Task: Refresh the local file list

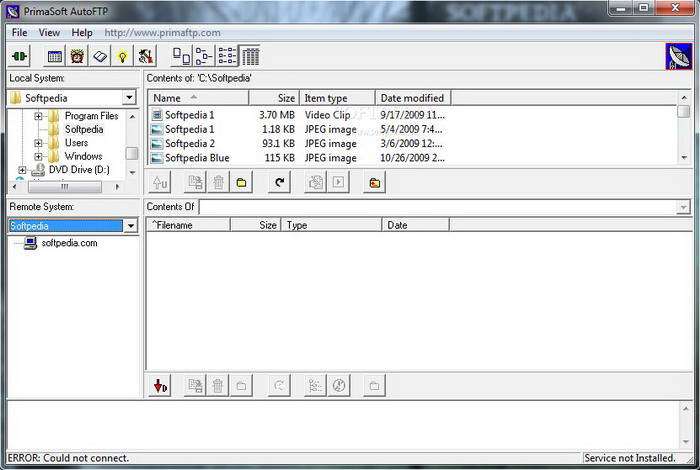Action: pyautogui.click(x=279, y=183)
